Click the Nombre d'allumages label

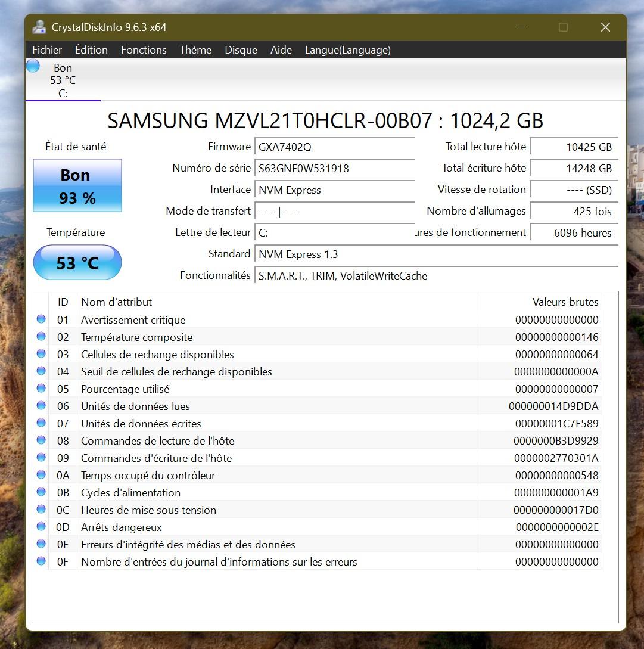(476, 211)
